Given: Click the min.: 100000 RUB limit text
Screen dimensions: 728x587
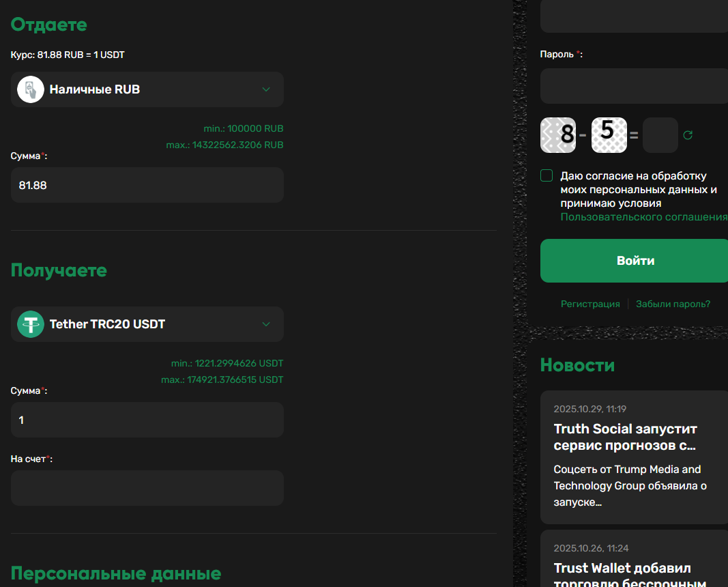Looking at the screenshot, I should click(x=244, y=128).
